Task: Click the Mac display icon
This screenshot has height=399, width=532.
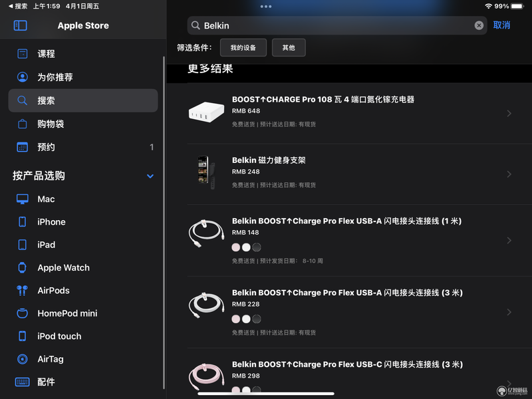Action: coord(23,199)
